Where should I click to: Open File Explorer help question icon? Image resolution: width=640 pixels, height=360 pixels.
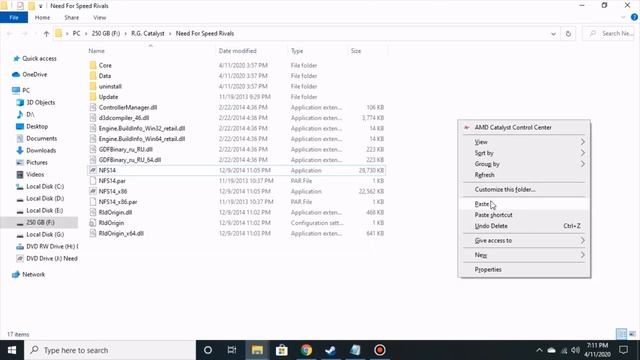(634, 17)
